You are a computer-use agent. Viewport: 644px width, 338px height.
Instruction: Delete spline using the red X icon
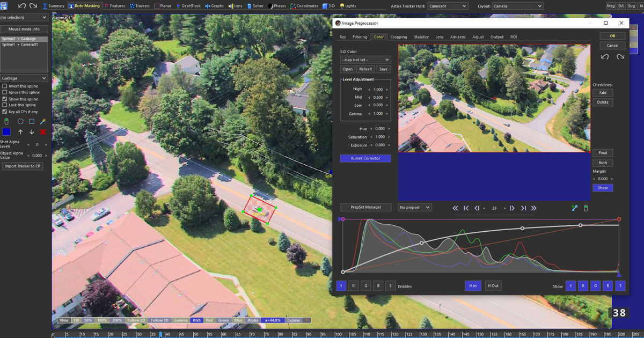(43, 132)
